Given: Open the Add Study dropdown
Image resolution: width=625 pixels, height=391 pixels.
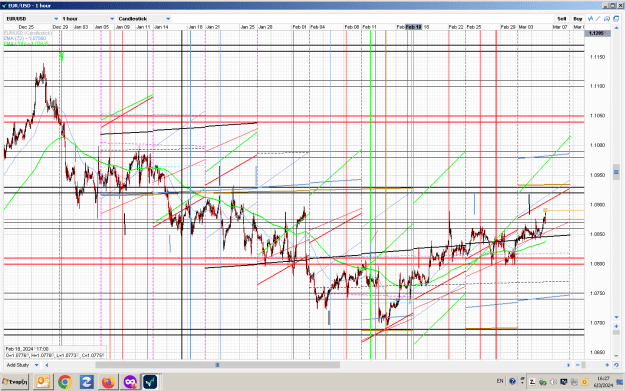Looking at the screenshot, I should [22, 365].
